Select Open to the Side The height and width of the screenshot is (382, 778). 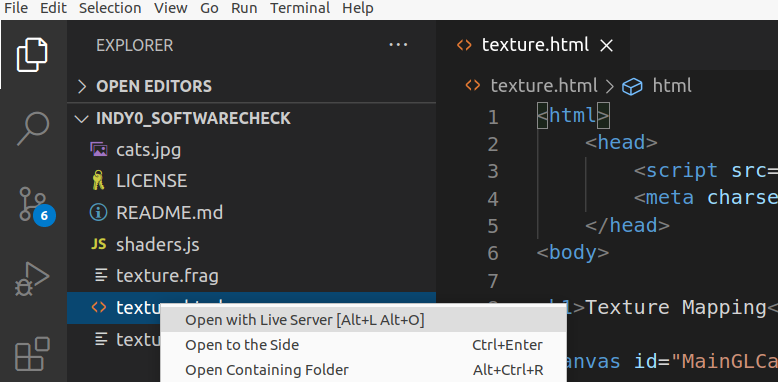pos(363,345)
